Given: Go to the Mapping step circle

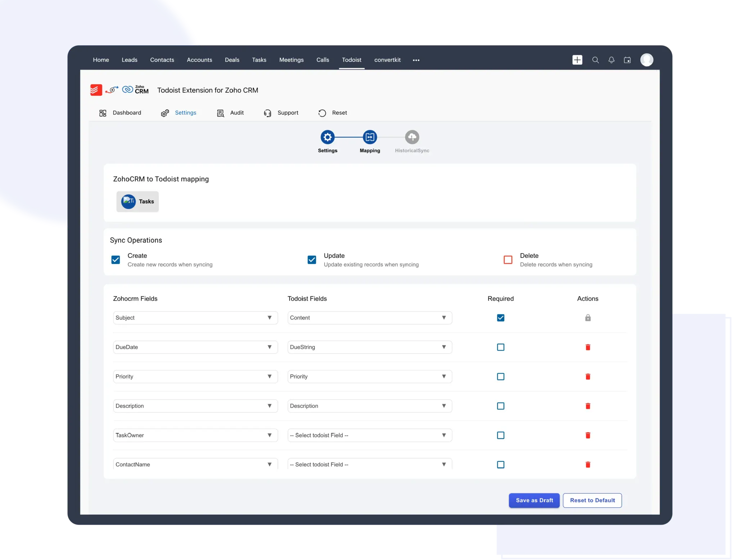Looking at the screenshot, I should (x=370, y=137).
